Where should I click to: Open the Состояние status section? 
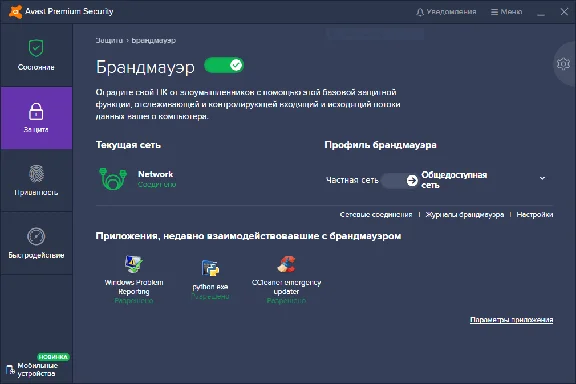point(36,55)
